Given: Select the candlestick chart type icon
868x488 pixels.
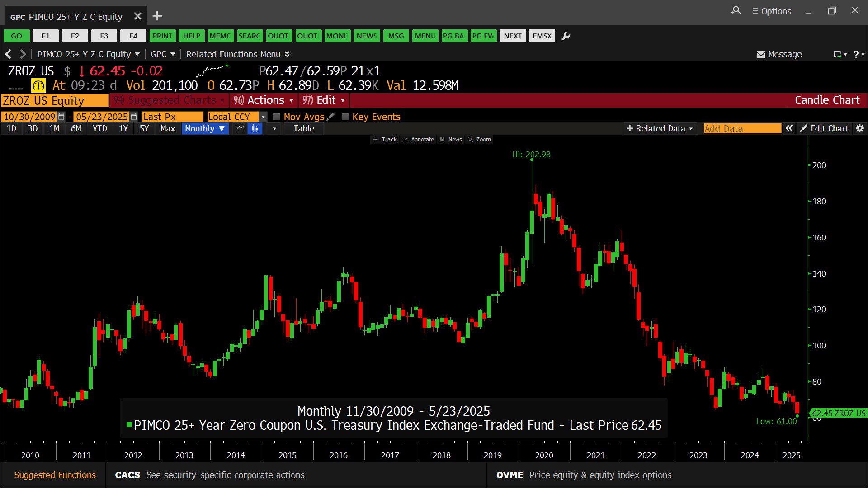Looking at the screenshot, I should [255, 129].
